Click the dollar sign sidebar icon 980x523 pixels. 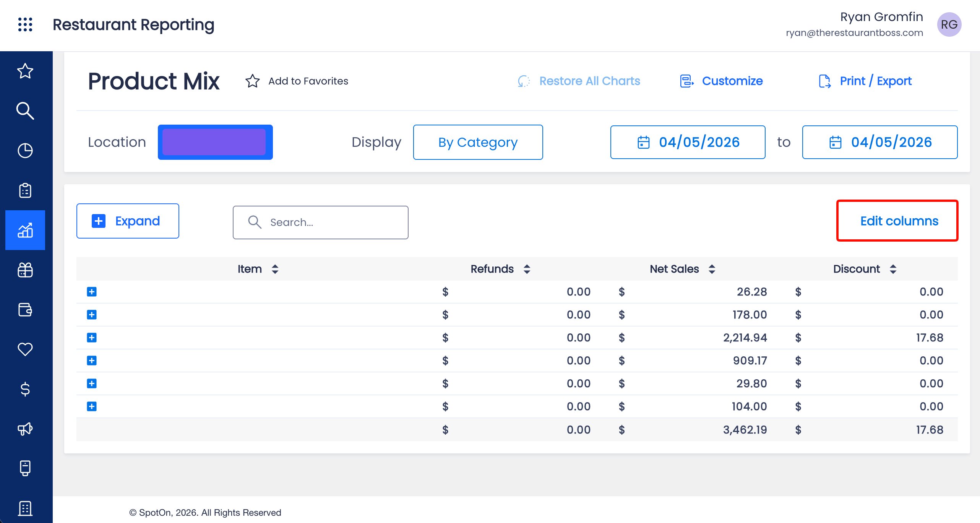tap(25, 389)
